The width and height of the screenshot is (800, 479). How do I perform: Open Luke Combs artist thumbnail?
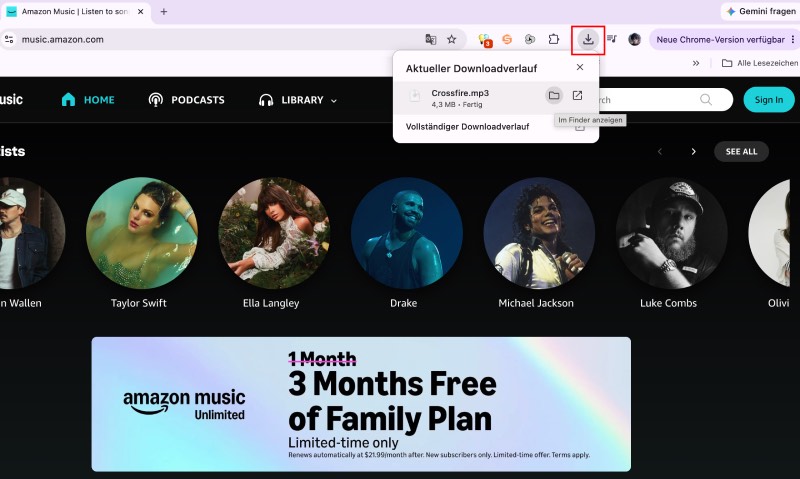(x=671, y=233)
